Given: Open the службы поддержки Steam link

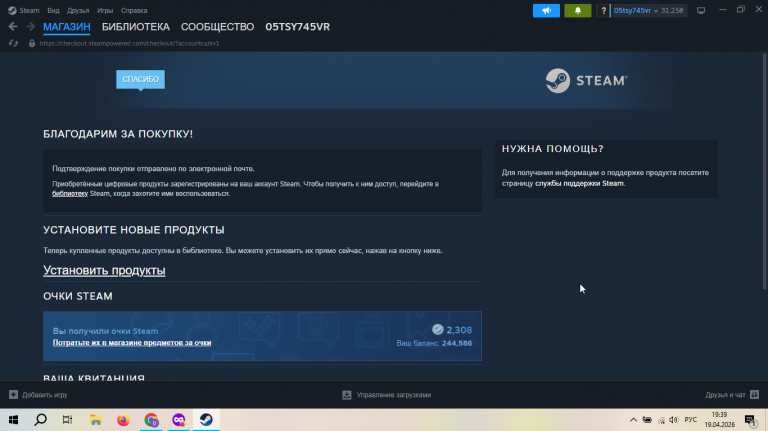Looking at the screenshot, I should click(x=579, y=183).
